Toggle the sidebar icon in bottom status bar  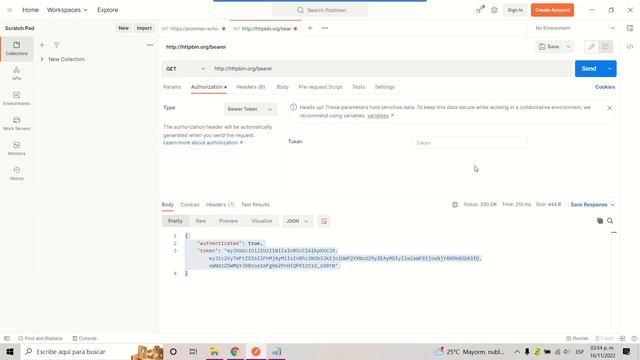click(x=7, y=338)
